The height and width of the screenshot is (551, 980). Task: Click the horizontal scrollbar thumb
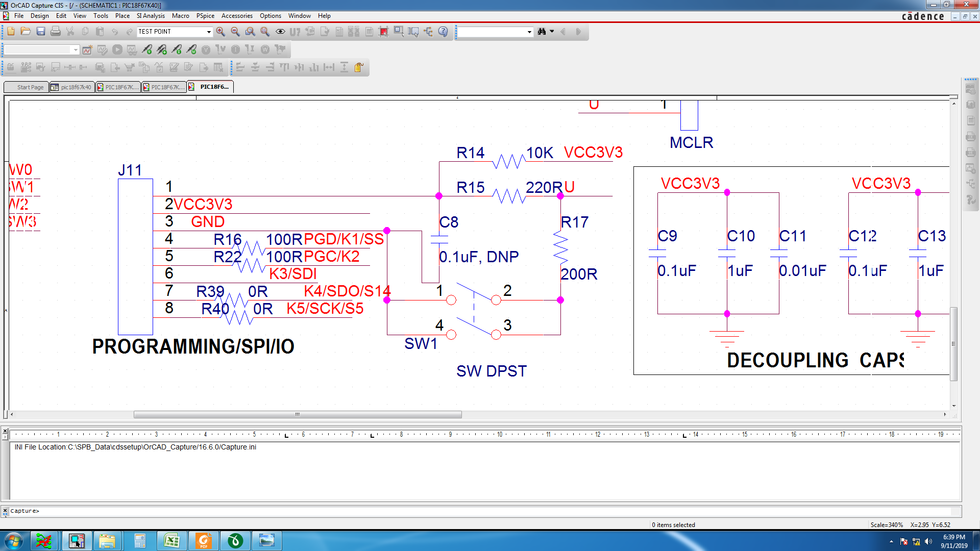[x=298, y=415]
